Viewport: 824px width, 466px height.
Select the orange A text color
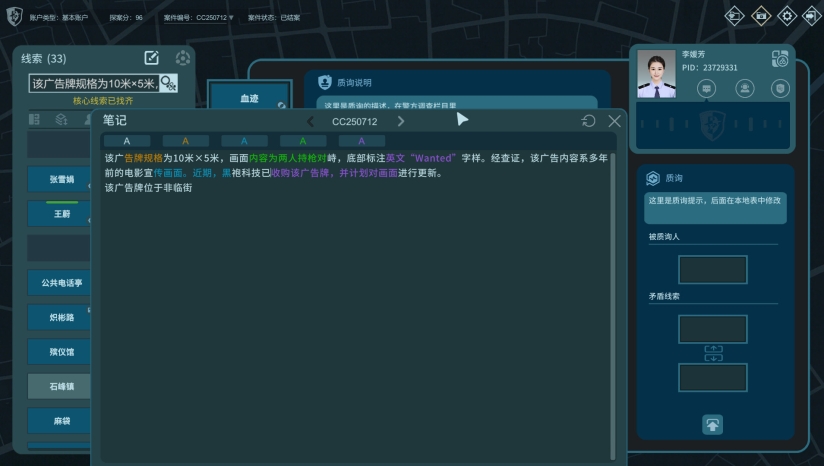coord(185,141)
